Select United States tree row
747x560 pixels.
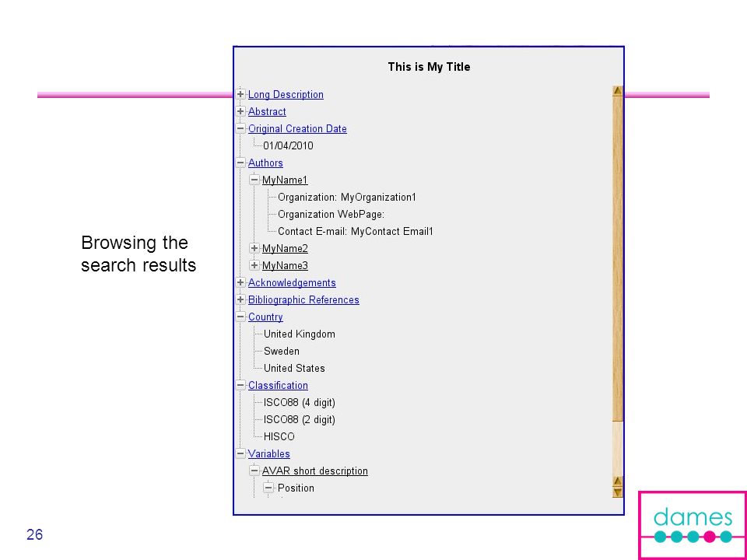[294, 369]
